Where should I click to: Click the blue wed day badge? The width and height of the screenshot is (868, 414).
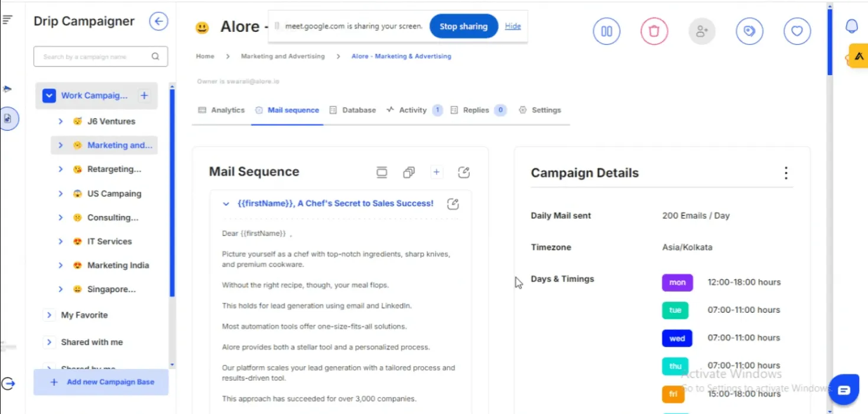(x=677, y=338)
